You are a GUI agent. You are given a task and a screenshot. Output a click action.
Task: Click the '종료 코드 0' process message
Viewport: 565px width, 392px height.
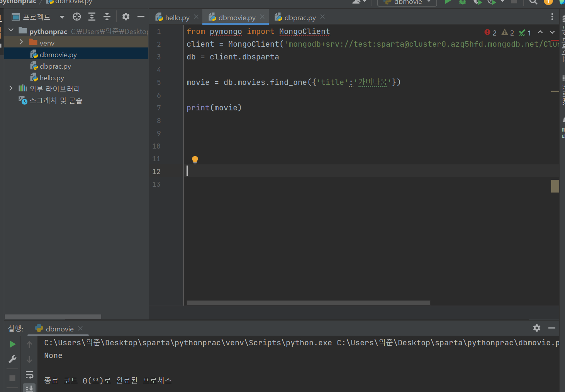pos(108,380)
